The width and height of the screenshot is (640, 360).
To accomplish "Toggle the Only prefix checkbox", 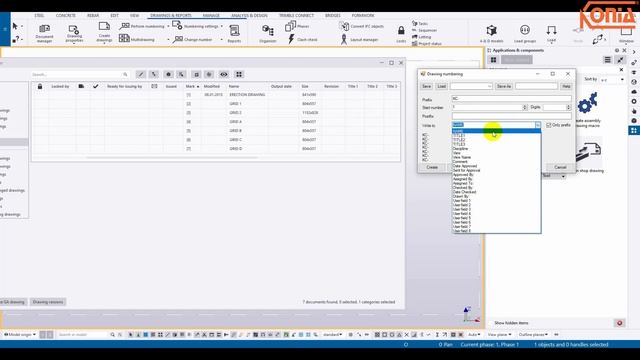I will coord(549,125).
